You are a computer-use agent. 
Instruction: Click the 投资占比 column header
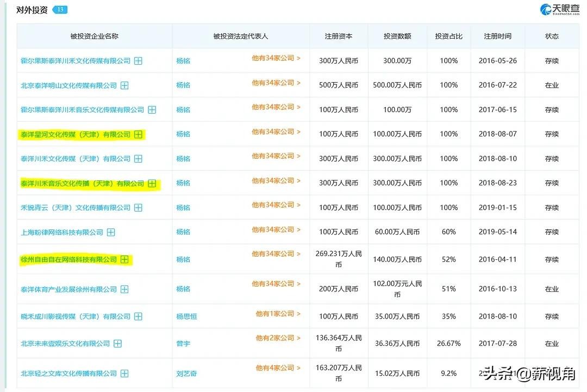pyautogui.click(x=448, y=36)
